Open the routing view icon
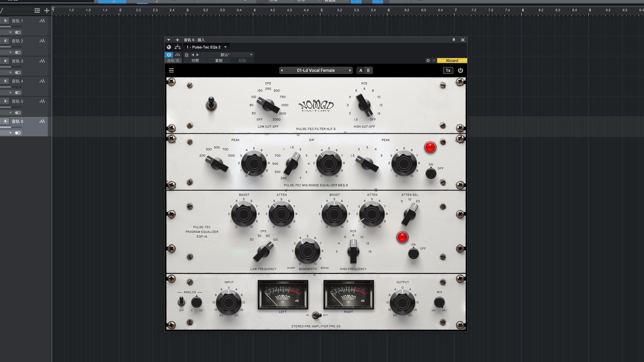 177,47
